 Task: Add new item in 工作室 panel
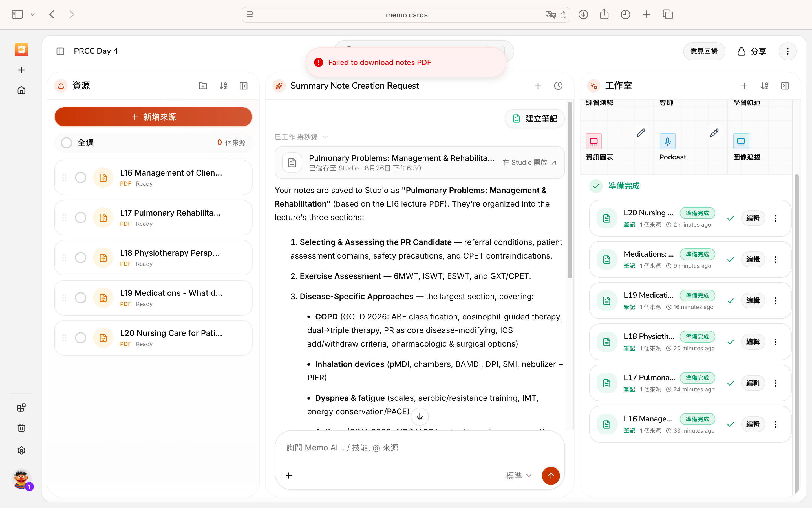[744, 86]
